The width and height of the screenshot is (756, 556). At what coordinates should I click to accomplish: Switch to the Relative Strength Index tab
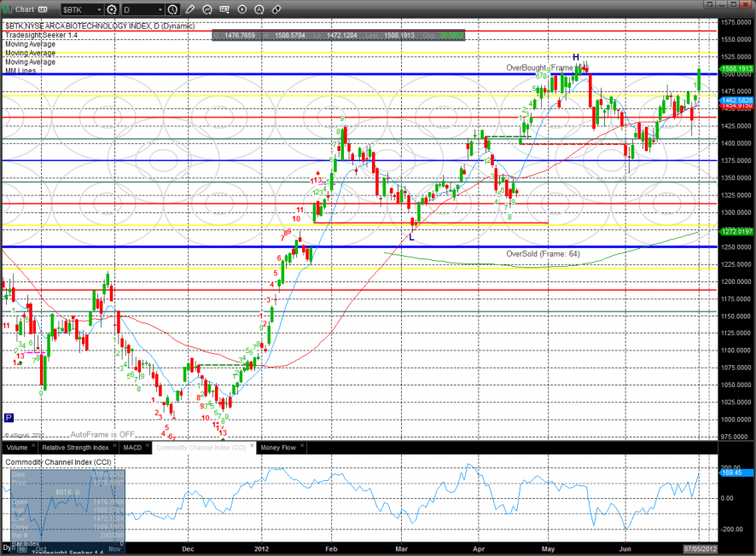click(x=75, y=447)
